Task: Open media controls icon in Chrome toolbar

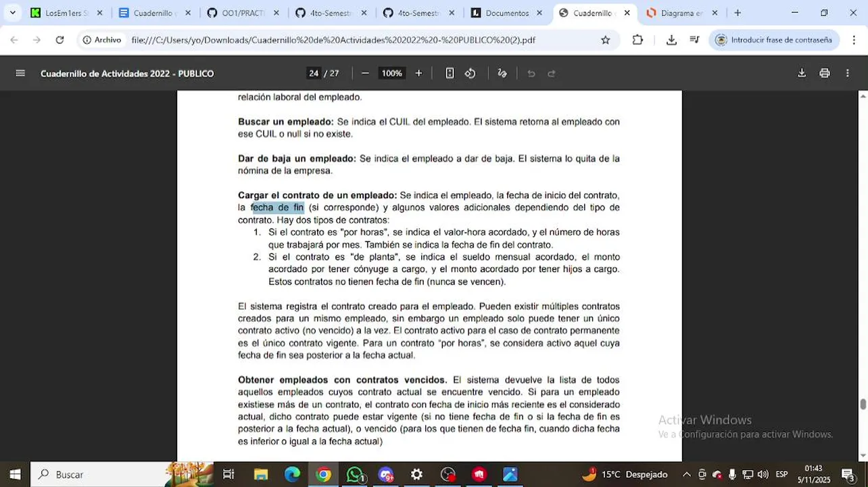Action: point(694,40)
